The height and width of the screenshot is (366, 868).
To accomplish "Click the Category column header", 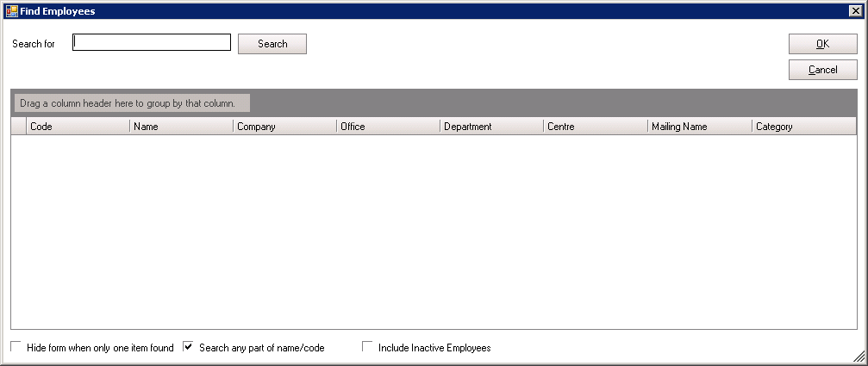I will point(803,127).
